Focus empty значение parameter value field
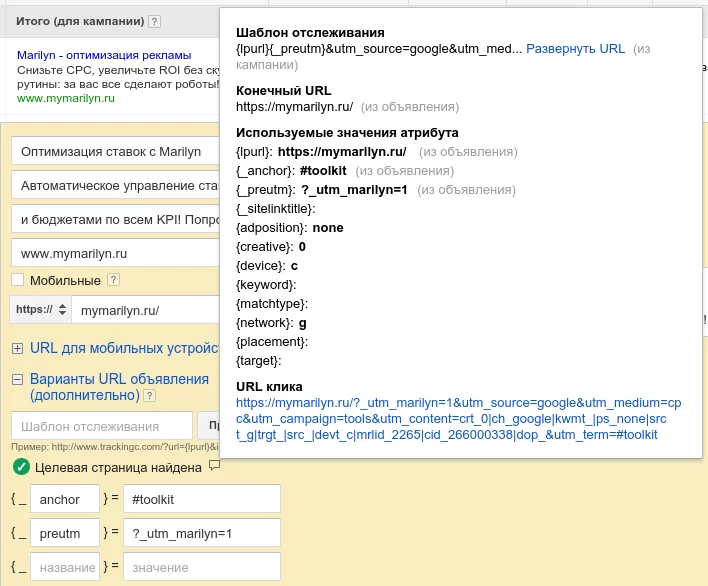The image size is (708, 586). [202, 567]
